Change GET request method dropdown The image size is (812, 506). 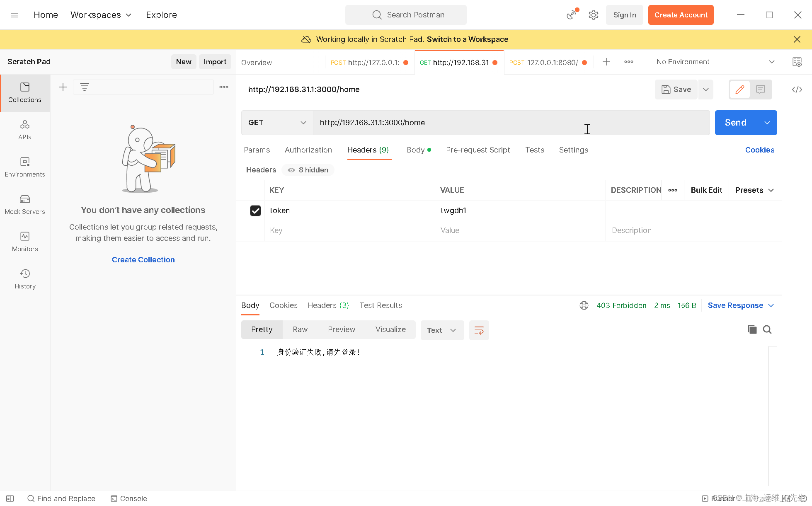pyautogui.click(x=277, y=123)
